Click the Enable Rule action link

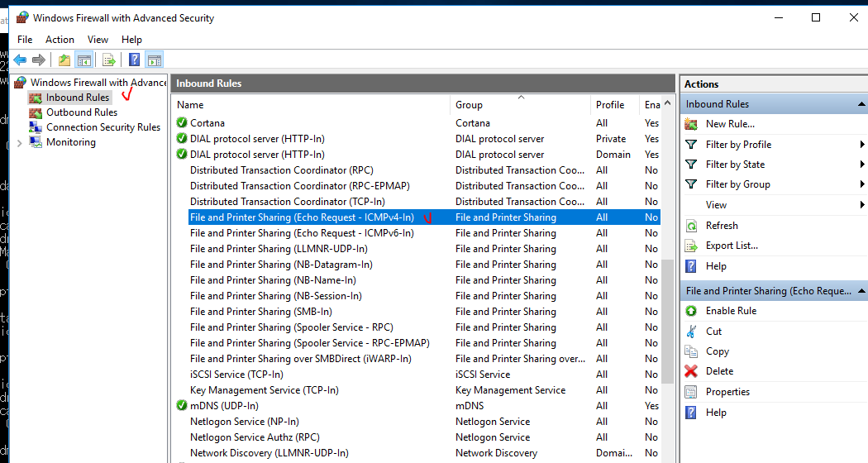(732, 311)
